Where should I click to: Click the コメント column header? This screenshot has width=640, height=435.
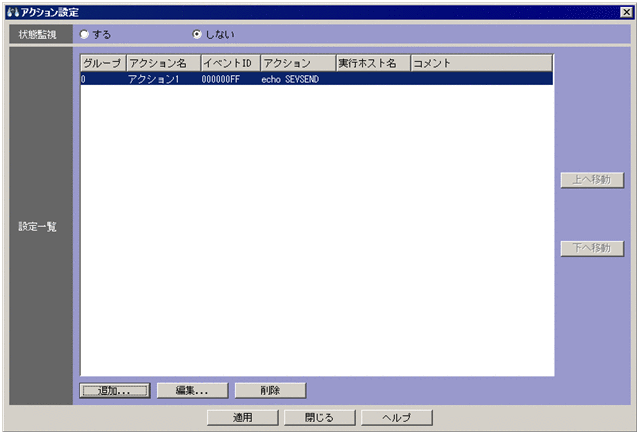(x=482, y=63)
